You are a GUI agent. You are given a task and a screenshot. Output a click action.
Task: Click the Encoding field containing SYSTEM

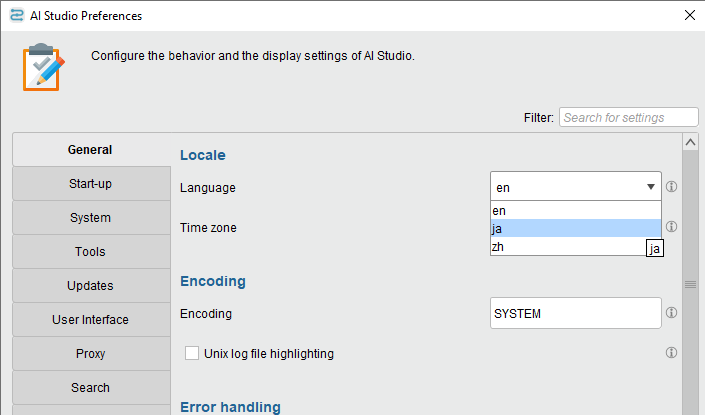(576, 313)
